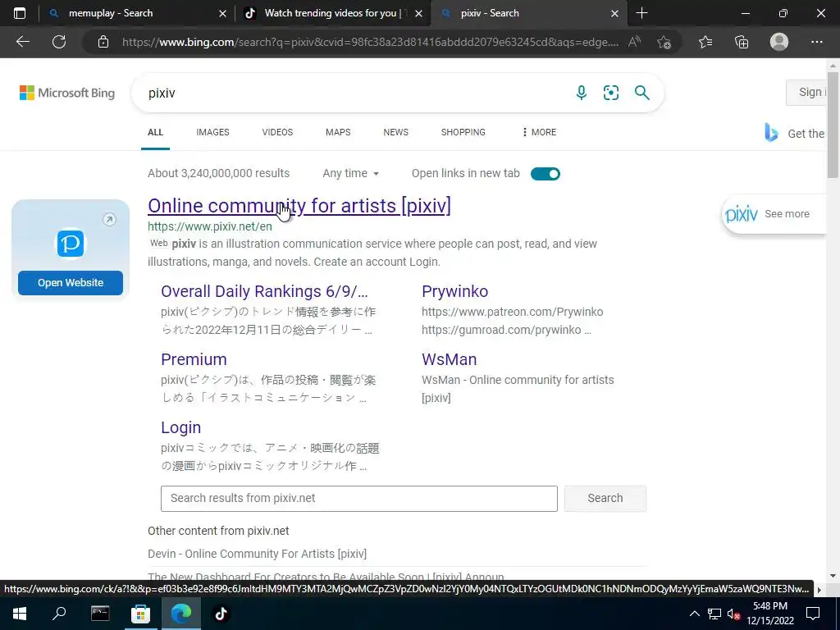
Task: Click the Bing chat logo near Get the
Action: (x=771, y=132)
